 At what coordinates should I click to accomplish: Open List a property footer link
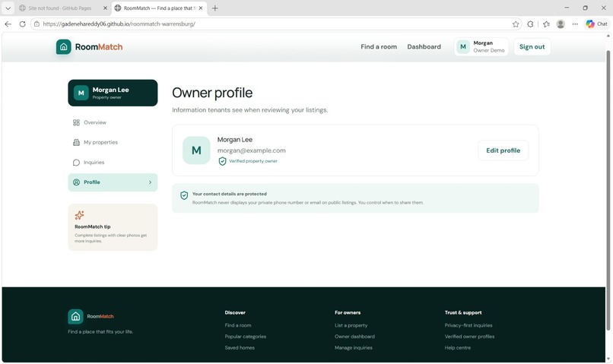point(351,325)
